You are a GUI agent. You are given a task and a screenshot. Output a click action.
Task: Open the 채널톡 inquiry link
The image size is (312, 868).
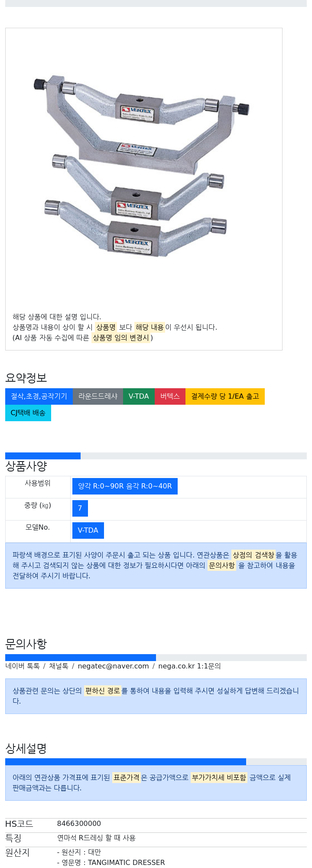click(58, 666)
